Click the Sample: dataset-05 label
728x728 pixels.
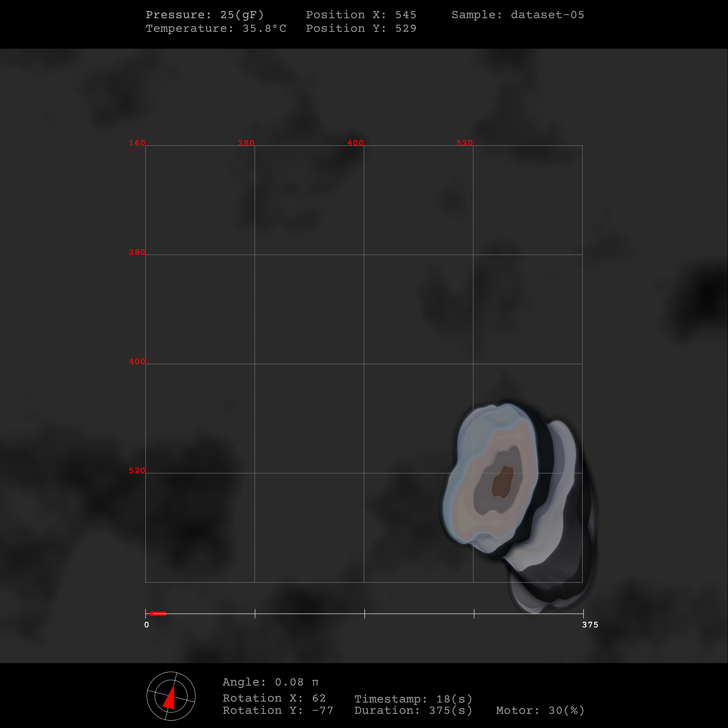(518, 15)
